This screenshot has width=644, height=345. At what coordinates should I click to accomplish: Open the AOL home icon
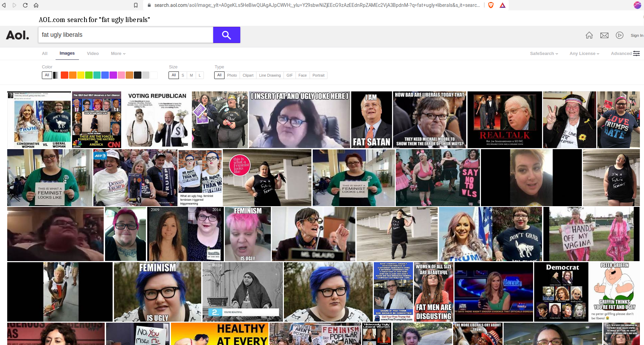[x=589, y=35]
